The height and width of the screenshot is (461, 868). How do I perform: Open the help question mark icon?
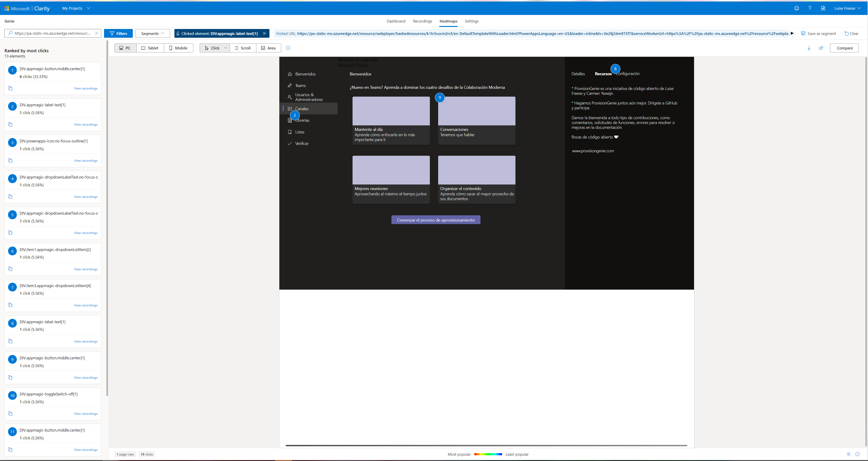(810, 8)
